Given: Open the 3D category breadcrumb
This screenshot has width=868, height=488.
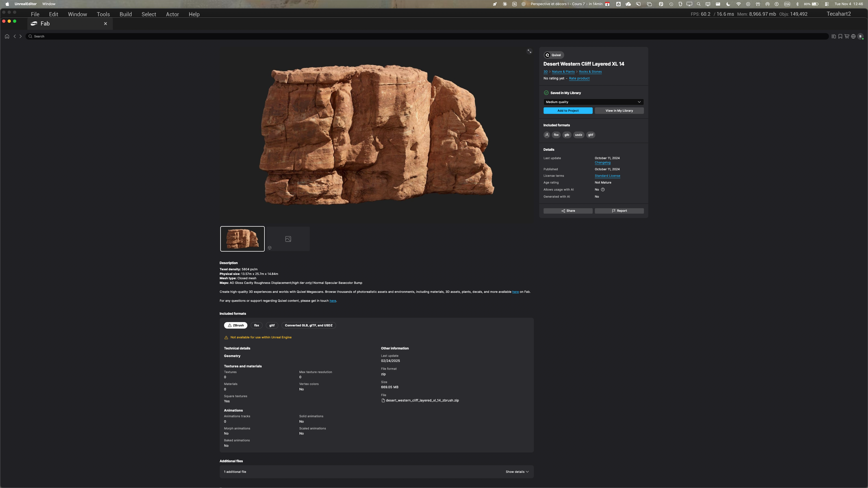Looking at the screenshot, I should pyautogui.click(x=545, y=72).
